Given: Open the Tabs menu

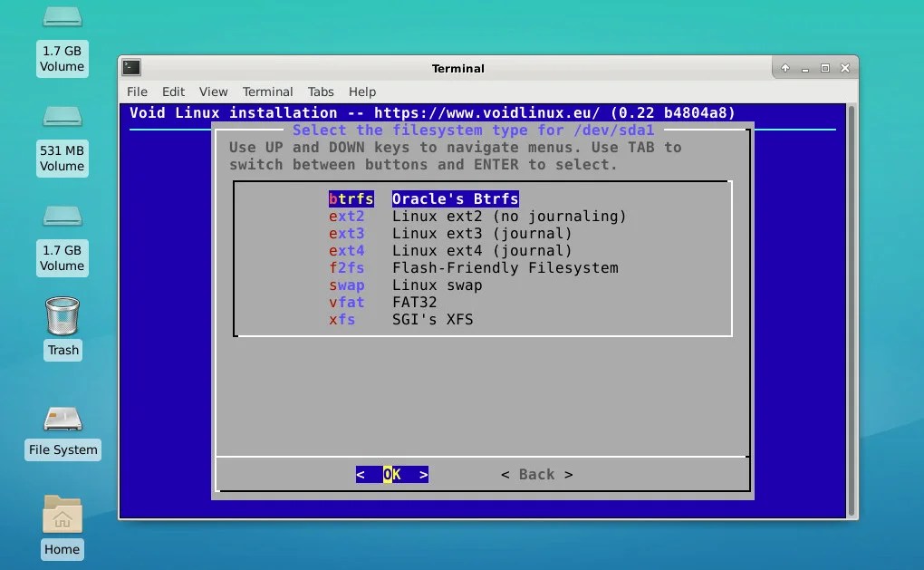Looking at the screenshot, I should tap(321, 92).
